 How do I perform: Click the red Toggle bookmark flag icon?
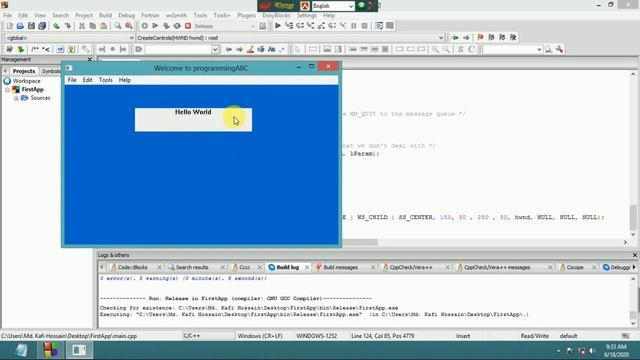(480, 38)
